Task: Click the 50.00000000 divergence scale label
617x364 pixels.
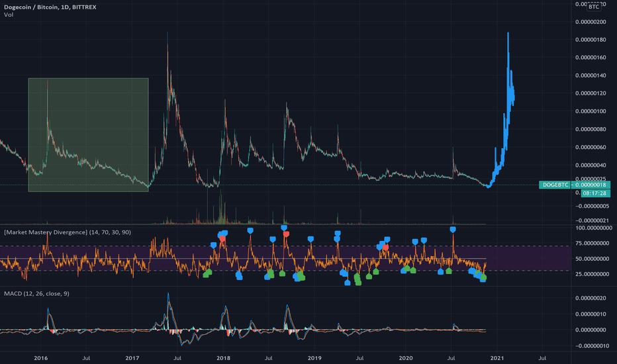Action: [x=594, y=259]
